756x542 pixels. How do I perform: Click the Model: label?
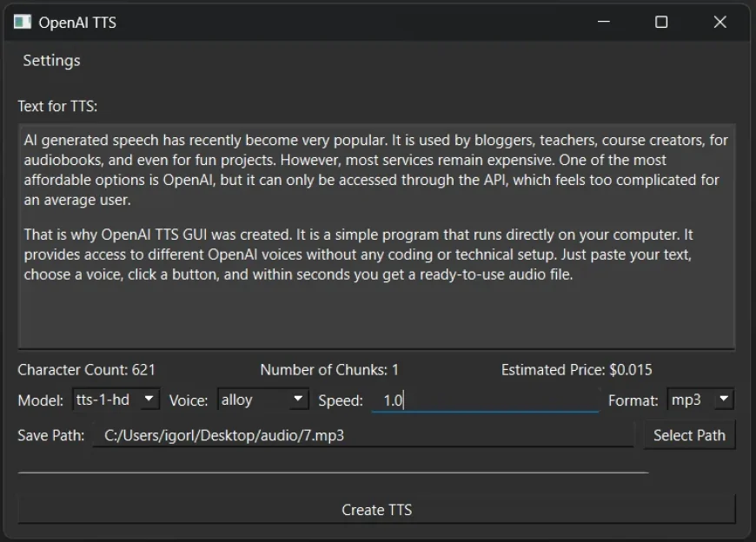[x=41, y=400]
